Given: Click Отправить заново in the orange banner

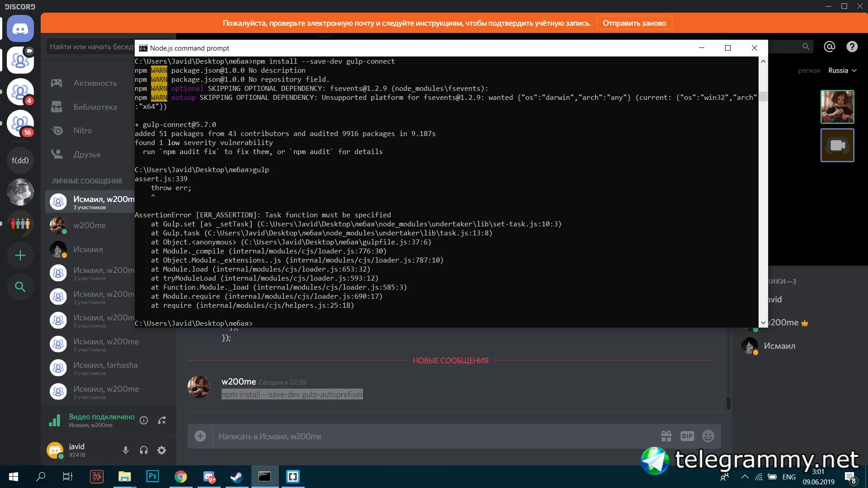Looking at the screenshot, I should 634,23.
